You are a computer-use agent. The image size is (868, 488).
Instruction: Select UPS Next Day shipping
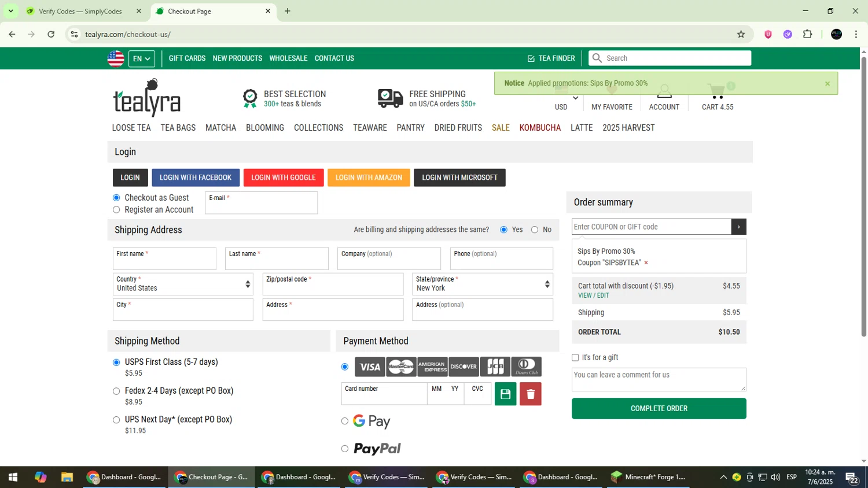pos(116,420)
